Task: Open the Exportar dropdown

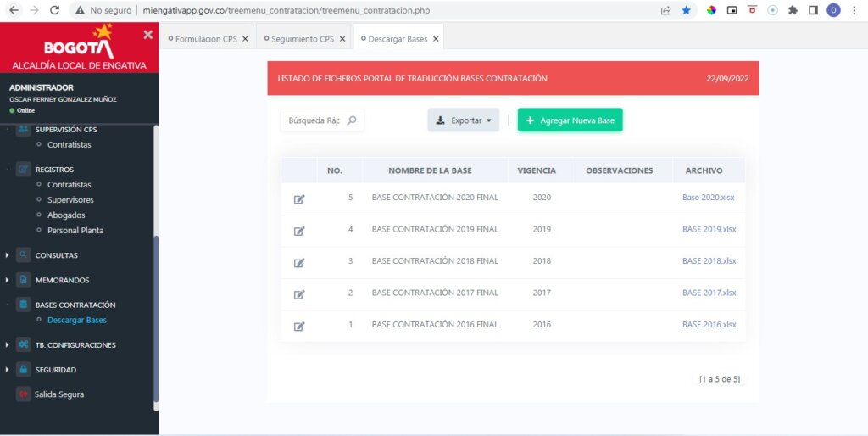Action: 464,120
